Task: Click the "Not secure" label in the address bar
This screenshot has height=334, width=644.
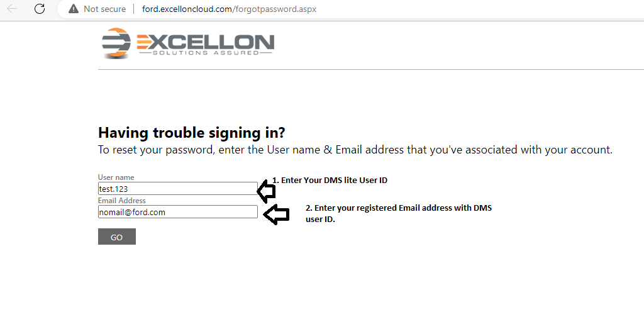Action: [105, 9]
